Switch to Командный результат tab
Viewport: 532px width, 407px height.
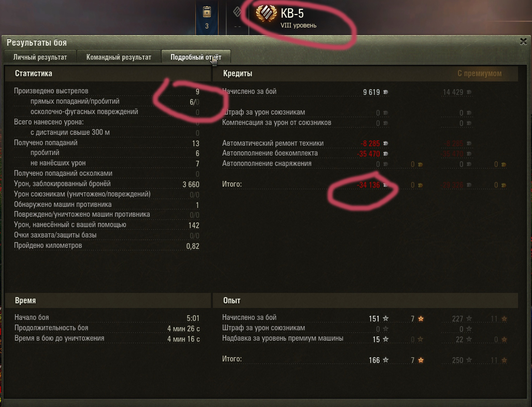[x=119, y=57]
